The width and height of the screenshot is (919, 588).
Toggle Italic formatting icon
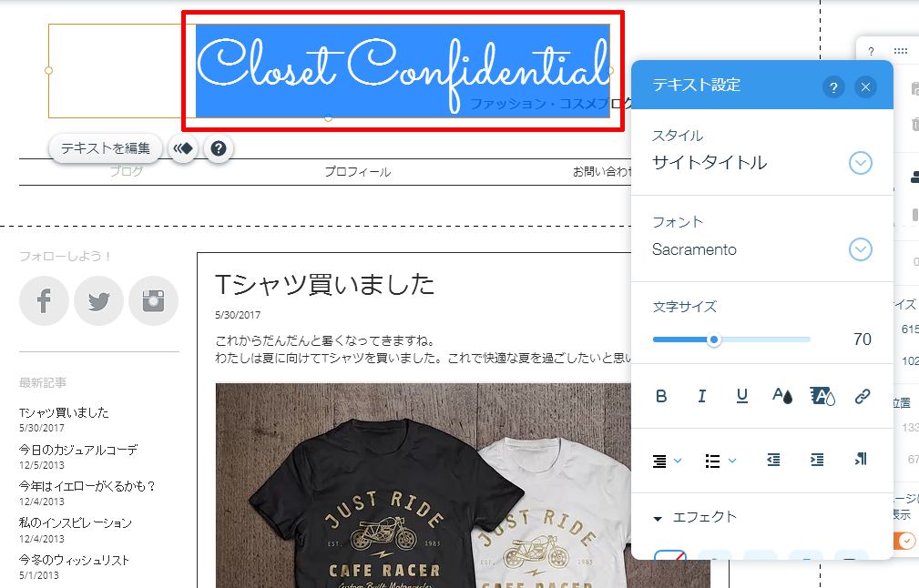(701, 397)
